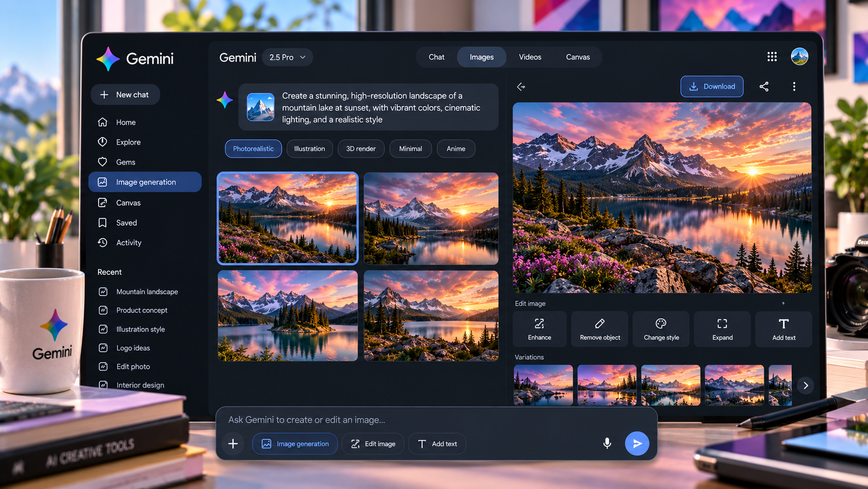This screenshot has height=489, width=868.
Task: Click the Google apps grid icon
Action: (772, 57)
